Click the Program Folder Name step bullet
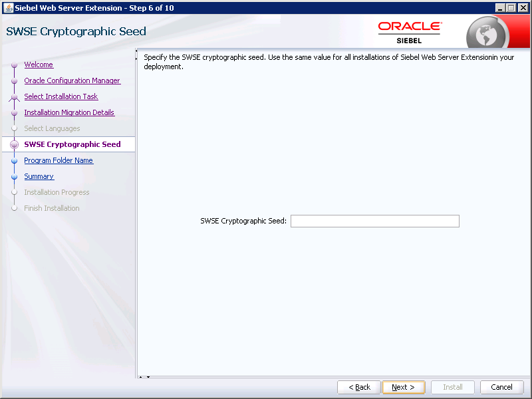Viewport: 532px width, 399px height. [x=14, y=160]
